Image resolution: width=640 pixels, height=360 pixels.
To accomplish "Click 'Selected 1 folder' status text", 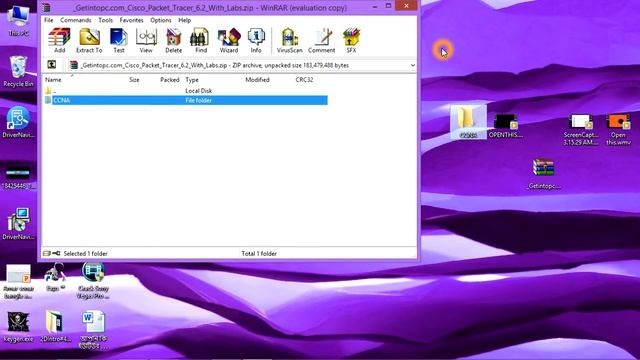I will point(85,253).
